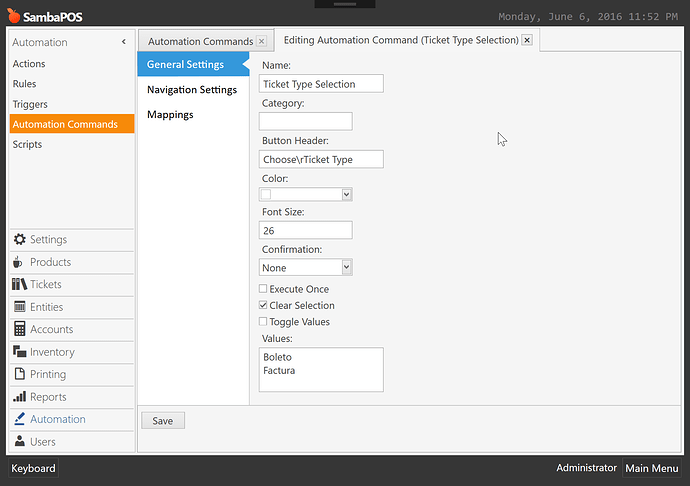Image resolution: width=690 pixels, height=486 pixels.
Task: Click the Tickets books icon
Action: (19, 284)
